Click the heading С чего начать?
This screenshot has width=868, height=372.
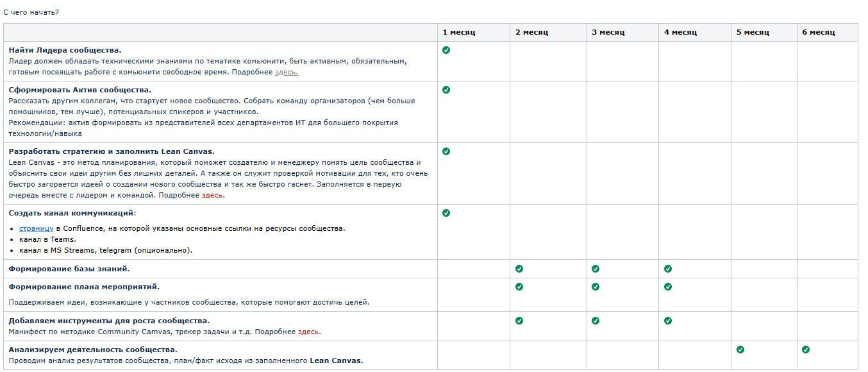click(x=31, y=12)
